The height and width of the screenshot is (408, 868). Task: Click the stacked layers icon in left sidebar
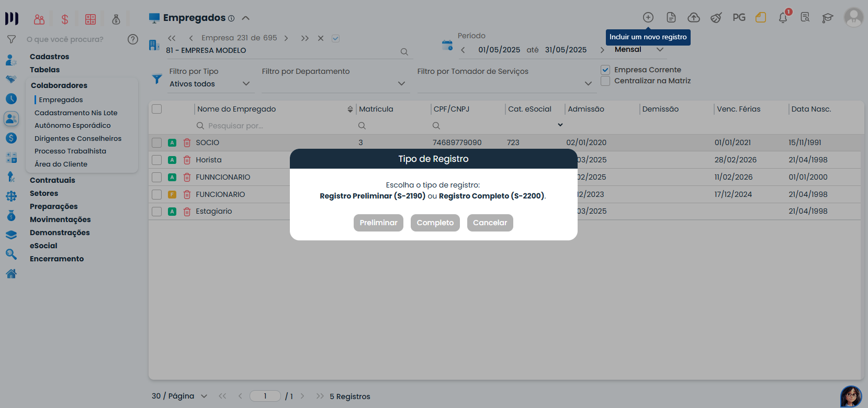[11, 235]
